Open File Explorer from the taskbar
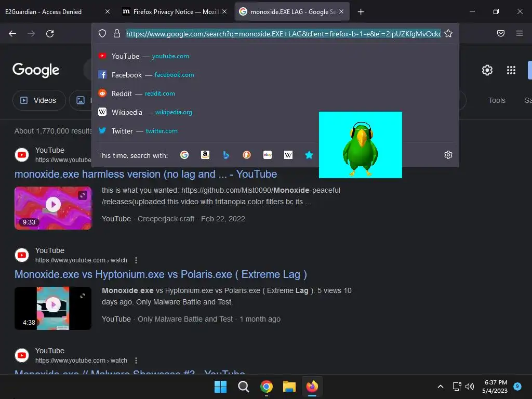This screenshot has width=532, height=399. click(x=289, y=387)
